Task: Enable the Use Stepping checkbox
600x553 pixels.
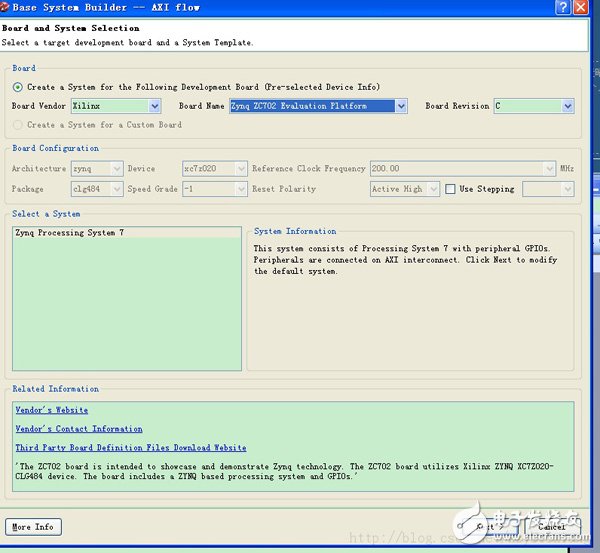Action: (x=451, y=189)
